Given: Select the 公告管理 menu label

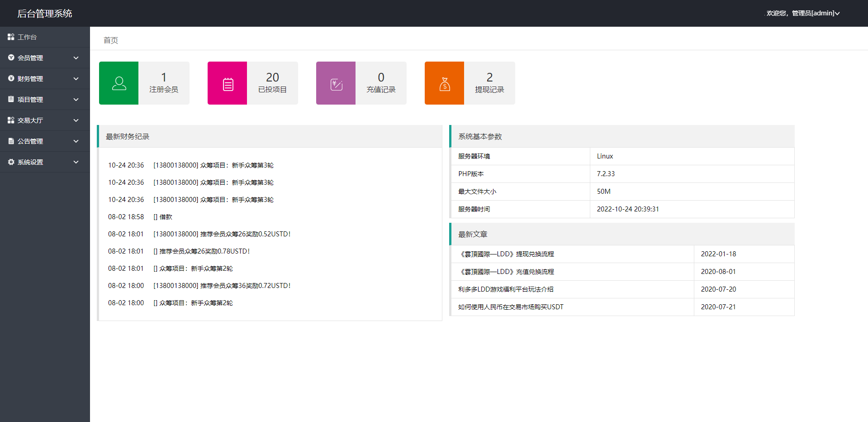Looking at the screenshot, I should [30, 141].
